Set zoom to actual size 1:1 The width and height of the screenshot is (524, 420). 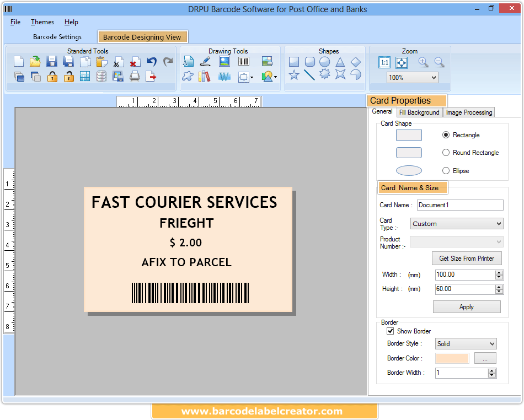click(x=384, y=62)
